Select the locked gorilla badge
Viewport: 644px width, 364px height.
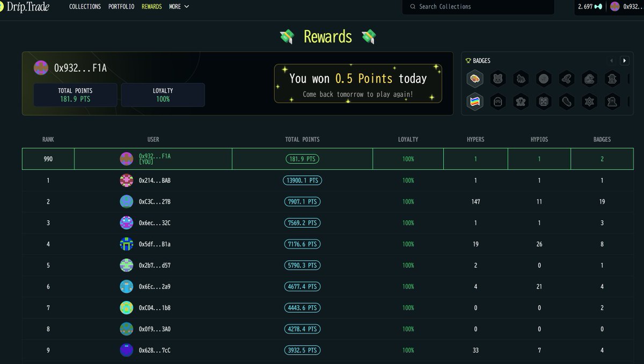(x=521, y=78)
